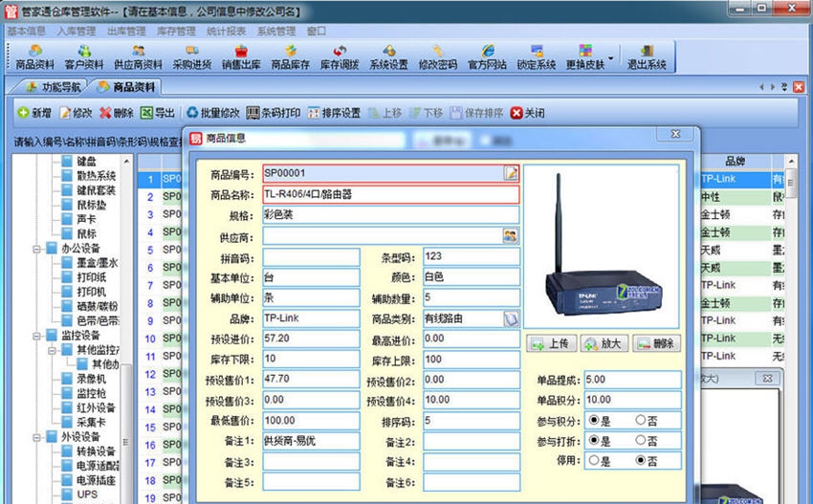The width and height of the screenshot is (813, 504).
Task: Click 关闭 in the secondary toolbar
Action: (x=527, y=113)
